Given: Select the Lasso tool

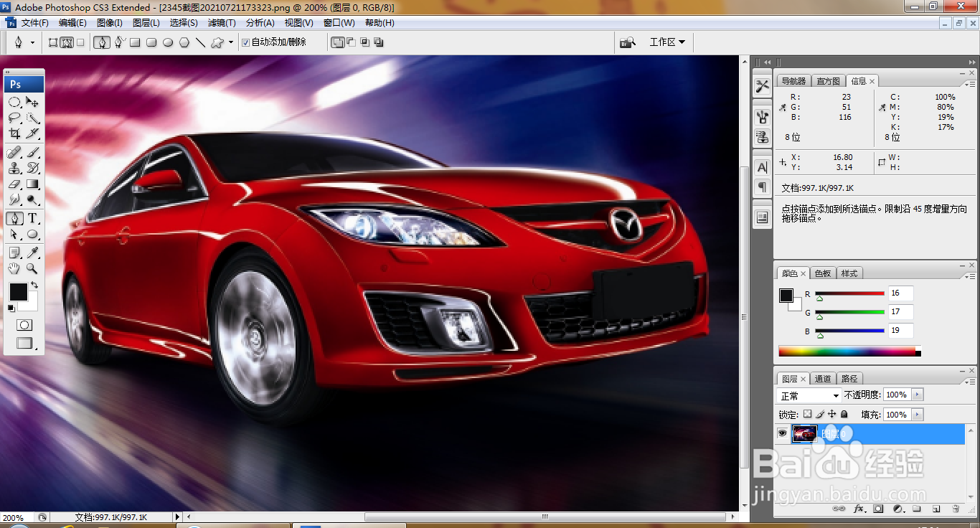Looking at the screenshot, I should pyautogui.click(x=14, y=118).
